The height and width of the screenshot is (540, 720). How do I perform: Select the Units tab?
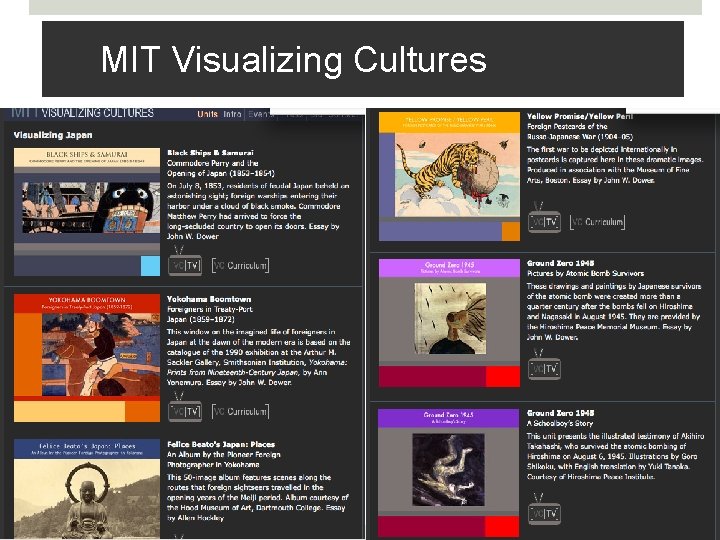(x=208, y=114)
